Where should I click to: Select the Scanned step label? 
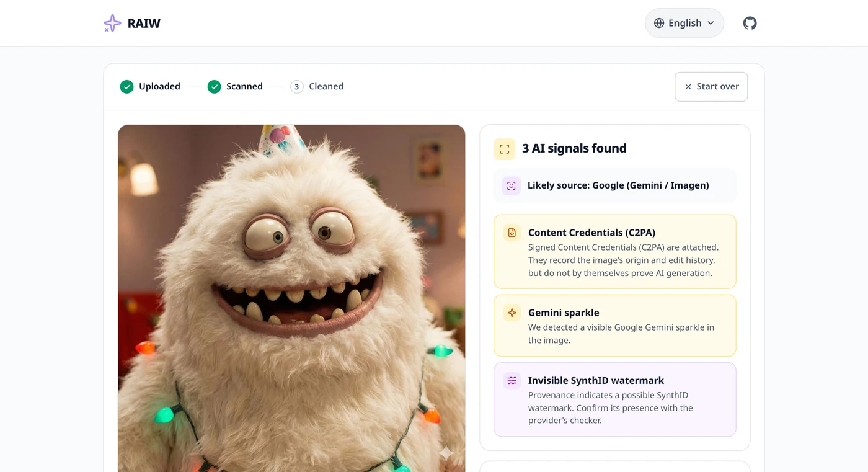(244, 87)
